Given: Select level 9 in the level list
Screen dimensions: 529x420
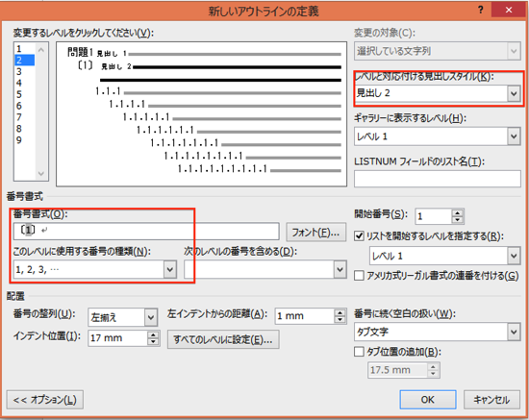Looking at the screenshot, I should [x=24, y=140].
